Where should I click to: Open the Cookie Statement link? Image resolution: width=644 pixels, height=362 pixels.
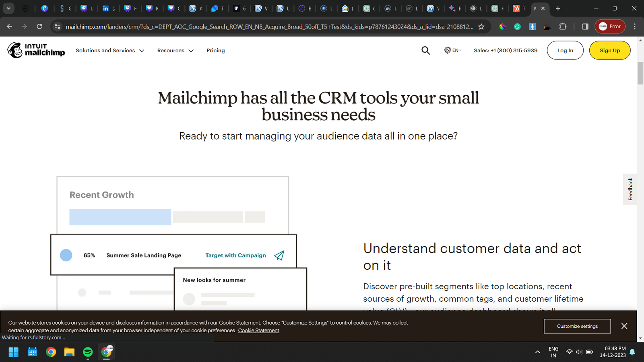pyautogui.click(x=258, y=331)
